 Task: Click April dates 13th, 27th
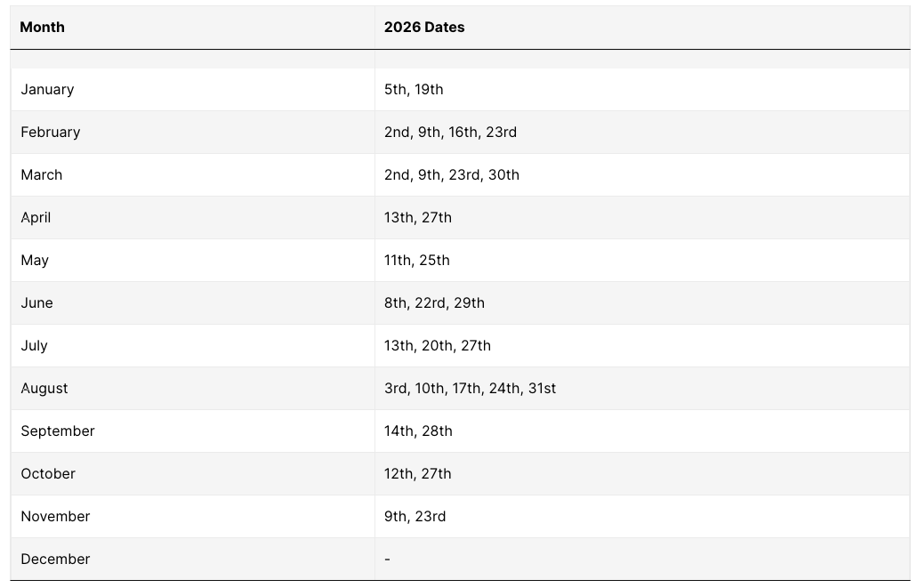pyautogui.click(x=418, y=217)
